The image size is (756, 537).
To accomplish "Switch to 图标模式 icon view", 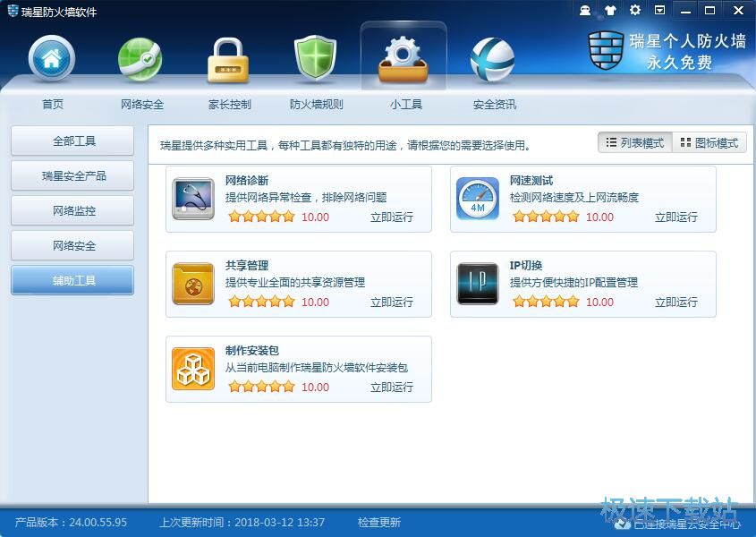I will click(x=709, y=143).
